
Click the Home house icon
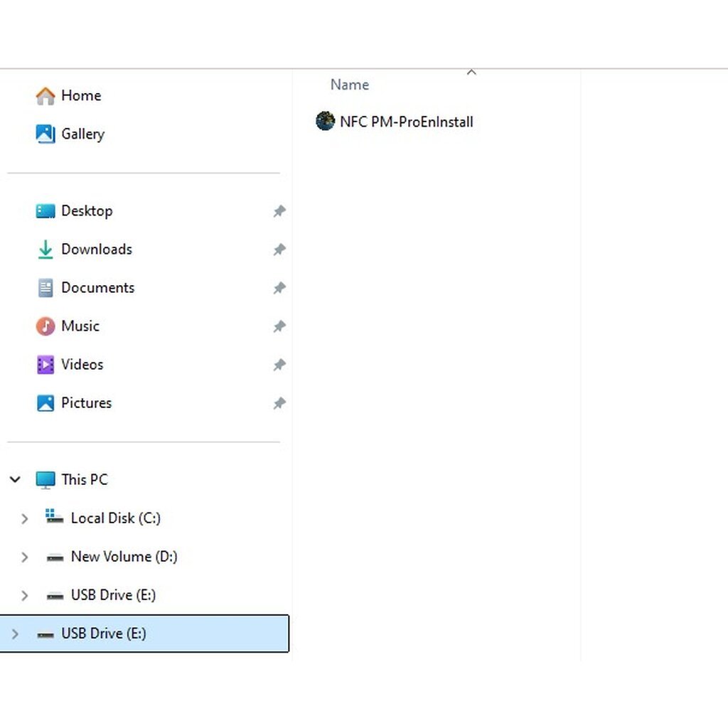pyautogui.click(x=45, y=96)
